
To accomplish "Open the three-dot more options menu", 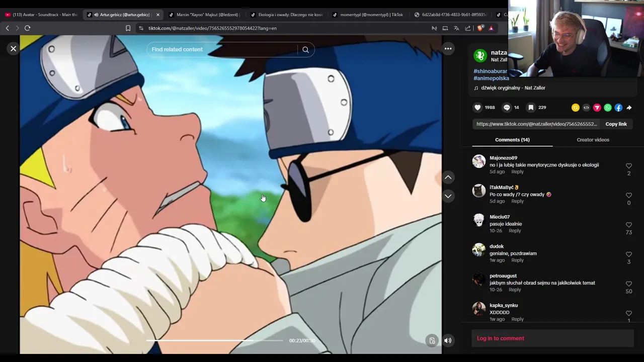I will [448, 49].
